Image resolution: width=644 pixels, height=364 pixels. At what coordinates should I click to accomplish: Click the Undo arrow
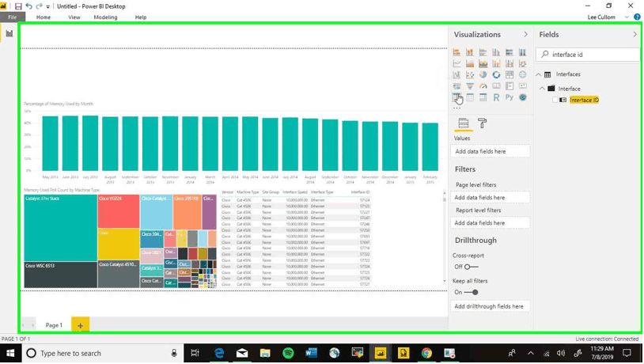[x=28, y=6]
